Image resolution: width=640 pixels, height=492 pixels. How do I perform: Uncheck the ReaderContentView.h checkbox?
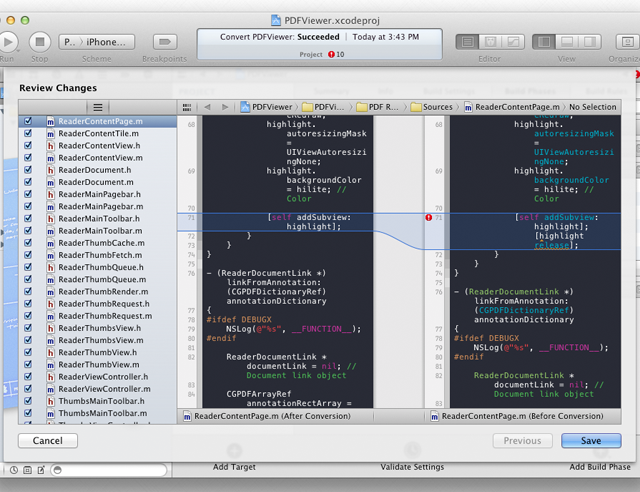point(28,145)
